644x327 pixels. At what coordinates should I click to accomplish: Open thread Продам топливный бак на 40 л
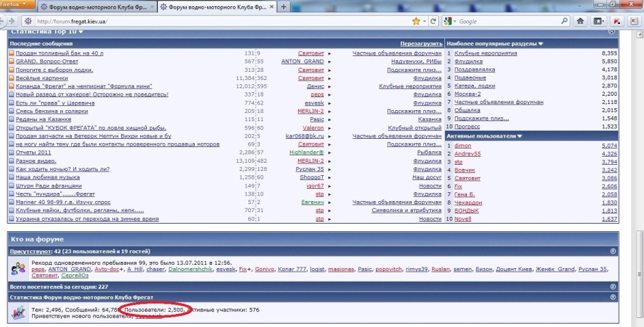59,53
